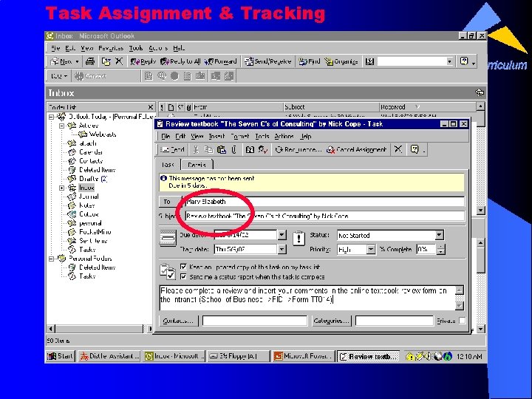Screen dimensions: 532x399
Task: Switch to 3½ Floppy (A:) taskbar button
Action: [x=238, y=356]
